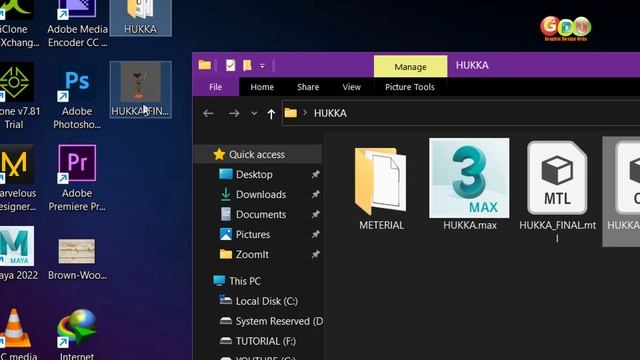
Task: Unpin Desktop using its pin icon
Action: 316,174
